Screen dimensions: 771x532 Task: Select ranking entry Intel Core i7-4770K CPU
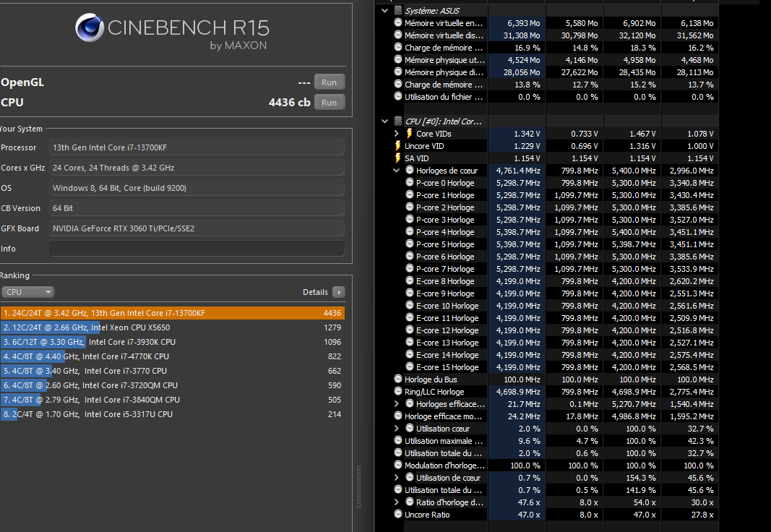click(172, 356)
